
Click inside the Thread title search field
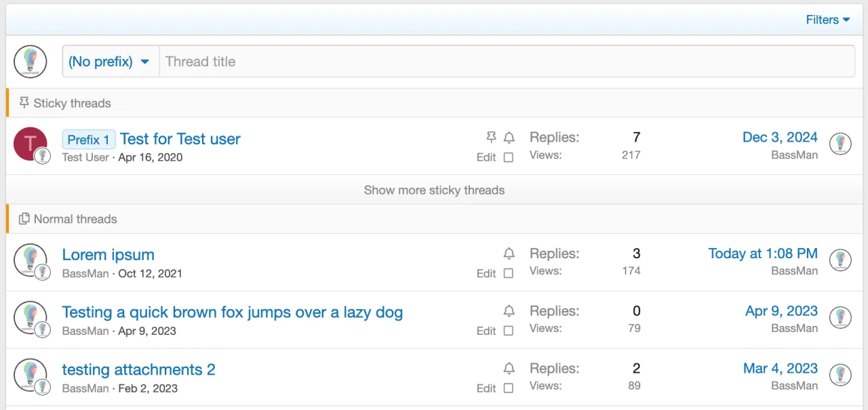(407, 61)
